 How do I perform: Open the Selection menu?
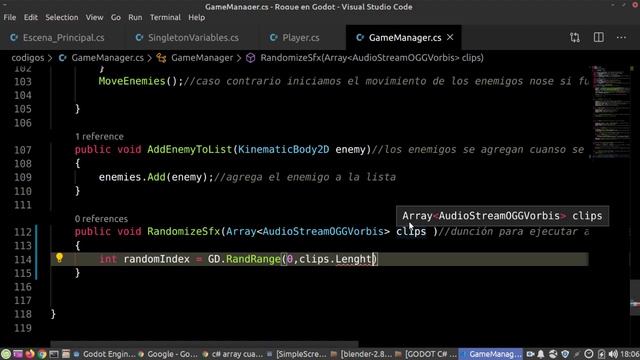tap(62, 18)
